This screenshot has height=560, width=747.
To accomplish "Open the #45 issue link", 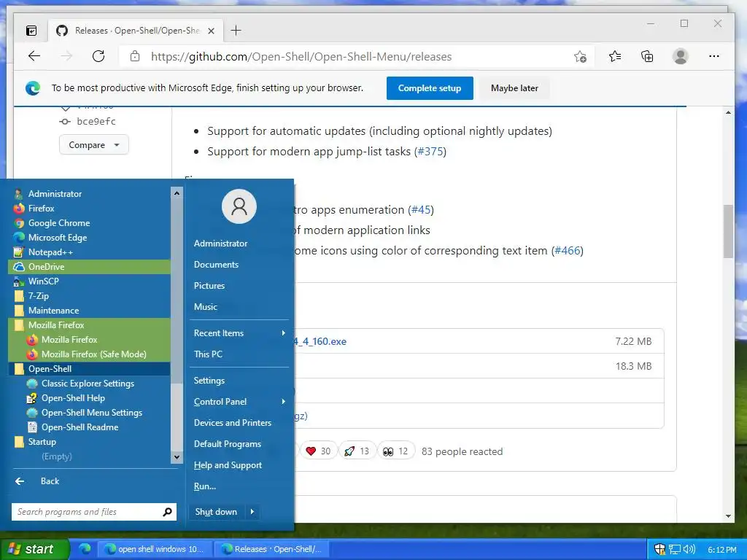I will pyautogui.click(x=421, y=210).
